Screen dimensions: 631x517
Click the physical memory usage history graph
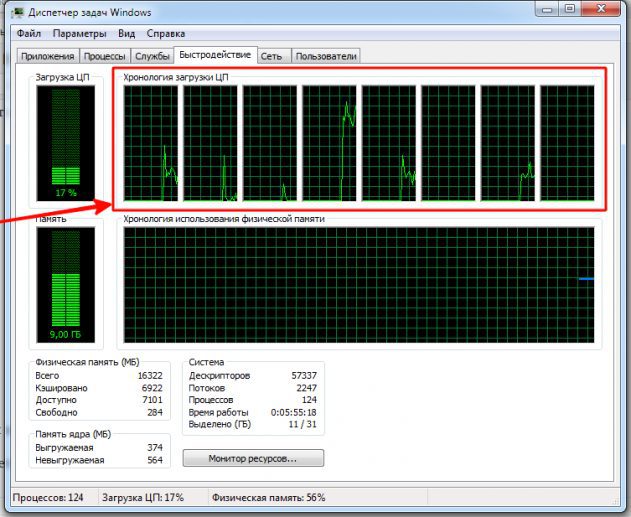click(359, 285)
